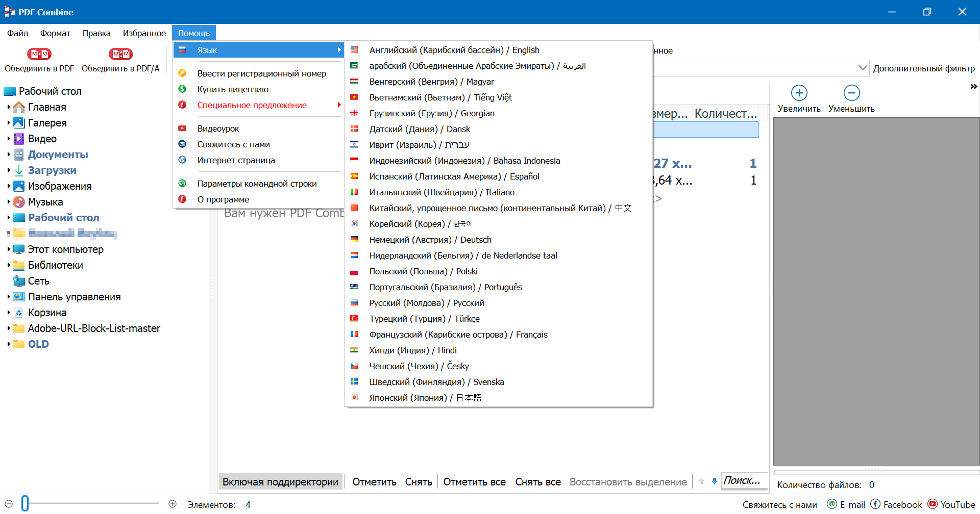Image resolution: width=980 pixels, height=514 pixels.
Task: Click the Изображения folder icon
Action: click(19, 186)
